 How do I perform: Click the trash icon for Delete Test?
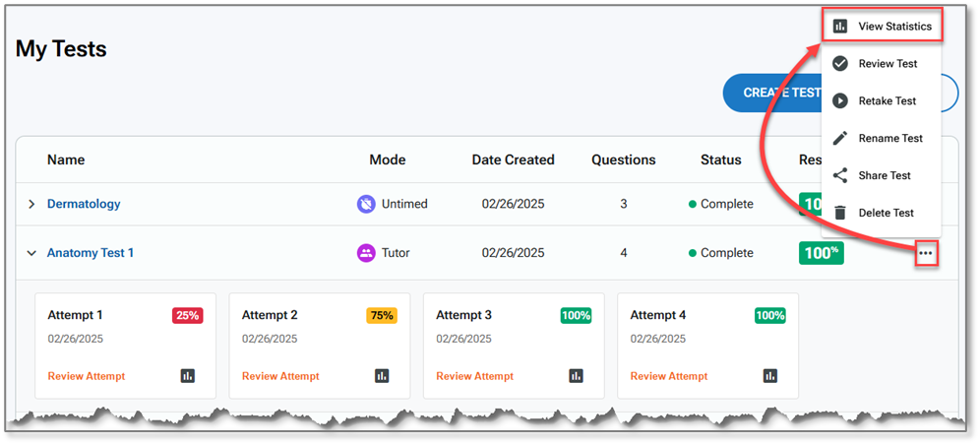[x=840, y=213]
